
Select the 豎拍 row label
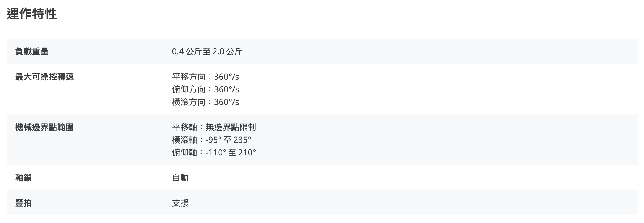(x=23, y=203)
